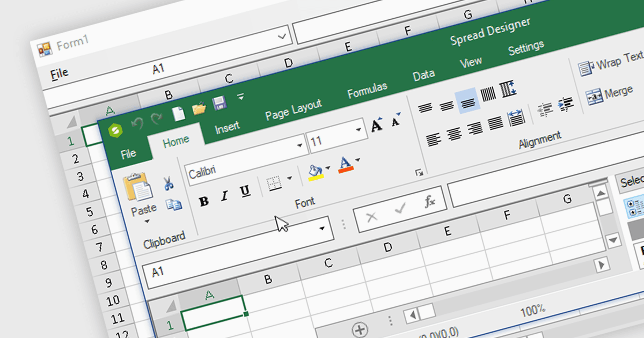Click the Redo arrow in quick access toolbar
Screen dimensions: 644x338
point(156,119)
